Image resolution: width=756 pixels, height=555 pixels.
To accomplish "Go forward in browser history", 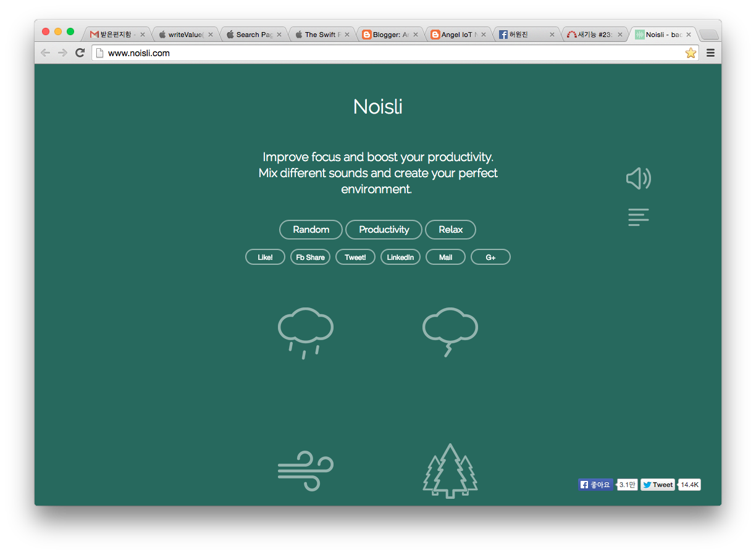I will tap(62, 53).
